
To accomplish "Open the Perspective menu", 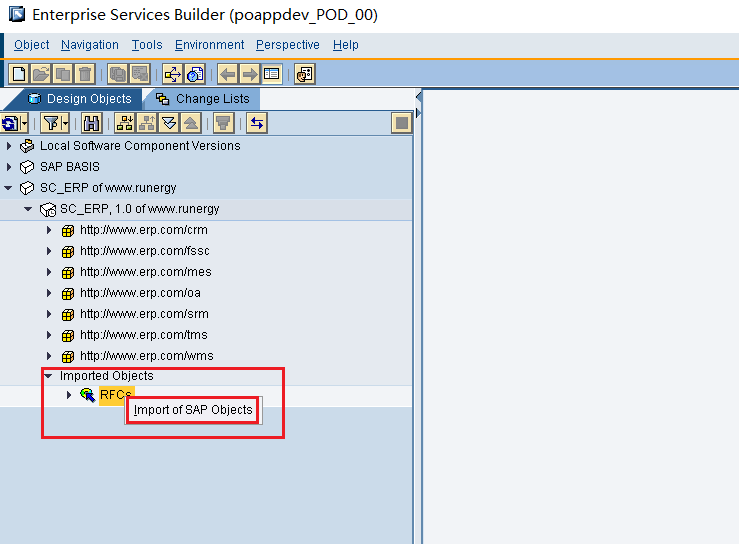I will point(287,45).
